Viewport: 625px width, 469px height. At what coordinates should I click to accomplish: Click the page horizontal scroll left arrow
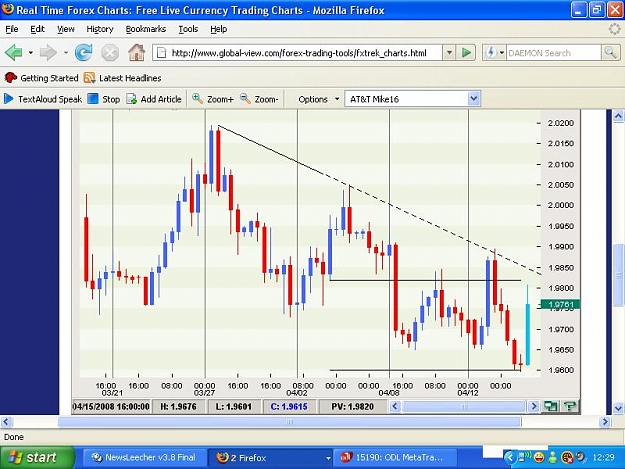click(6, 422)
